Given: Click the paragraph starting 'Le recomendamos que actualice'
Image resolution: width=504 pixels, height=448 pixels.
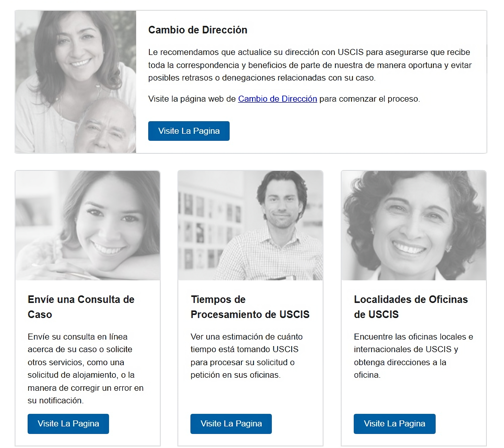Looking at the screenshot, I should point(310,65).
